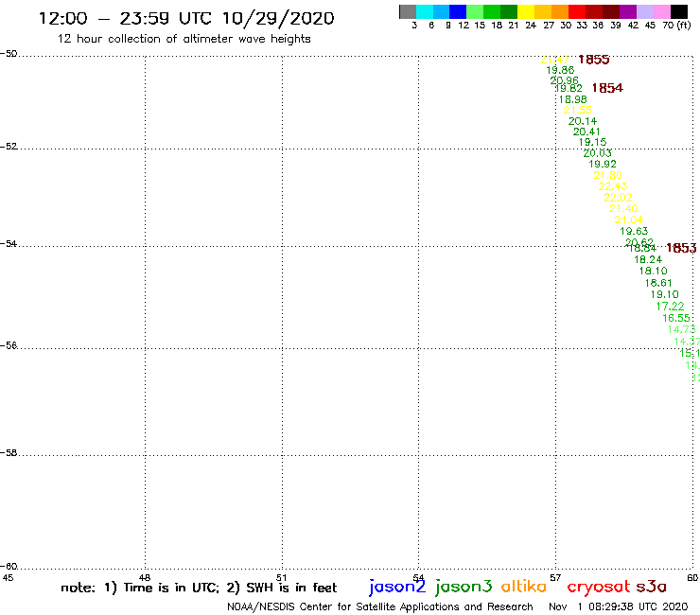This screenshot has height=615, width=700.
Task: Select the bright red swatch between 30 and 33
Action: coord(577,11)
